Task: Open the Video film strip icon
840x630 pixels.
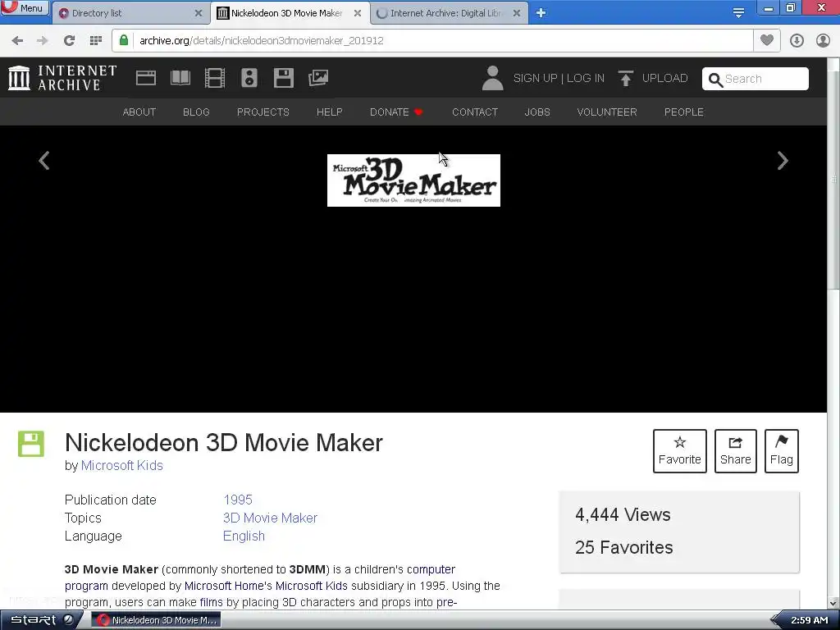Action: (215, 78)
